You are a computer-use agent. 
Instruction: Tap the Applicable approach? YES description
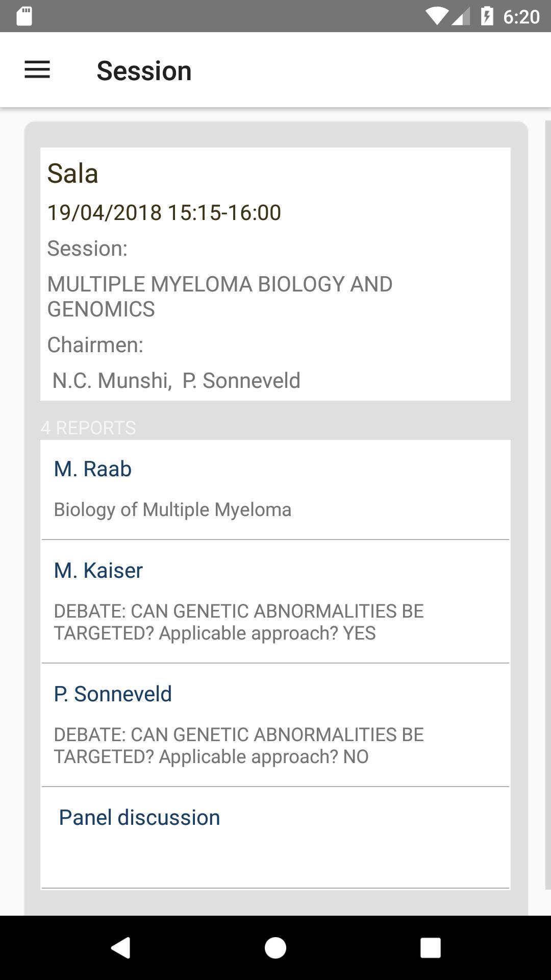point(239,622)
